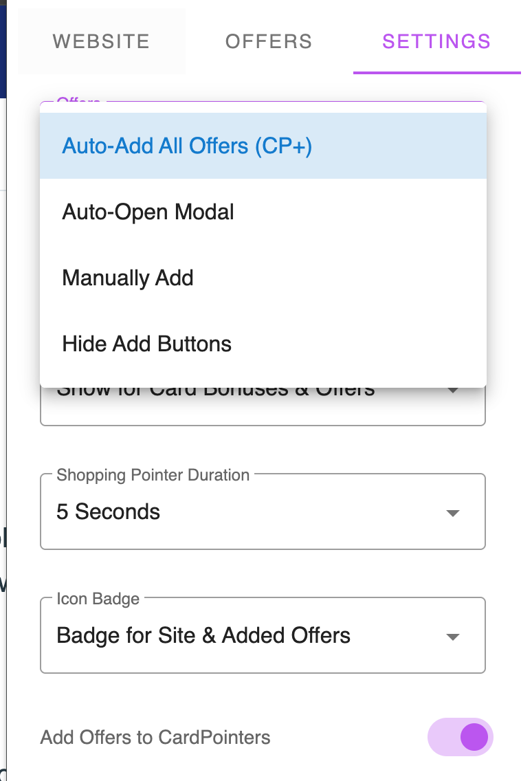Click arrow icon in Shopping Pointer Duration field
Viewport: 532px width, 781px height.
(453, 513)
